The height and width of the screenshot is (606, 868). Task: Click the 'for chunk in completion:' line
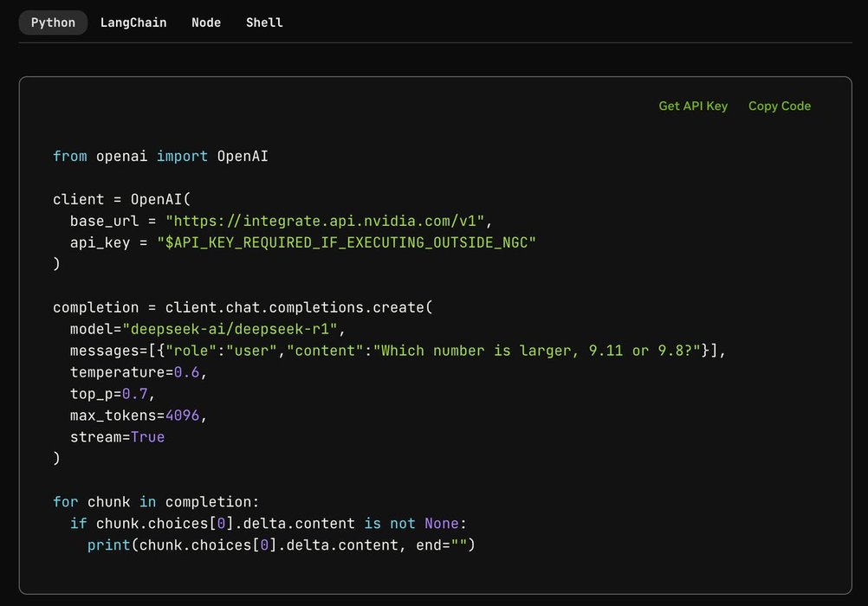[156, 501]
